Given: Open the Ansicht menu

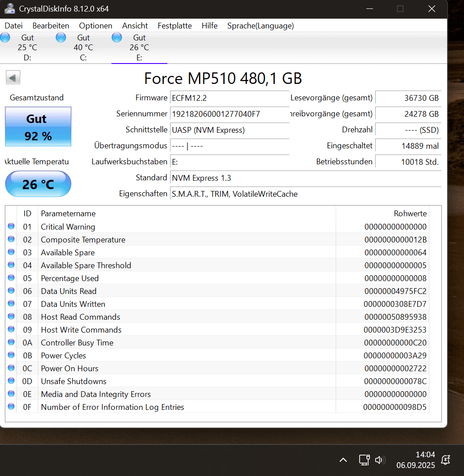Looking at the screenshot, I should tap(135, 26).
